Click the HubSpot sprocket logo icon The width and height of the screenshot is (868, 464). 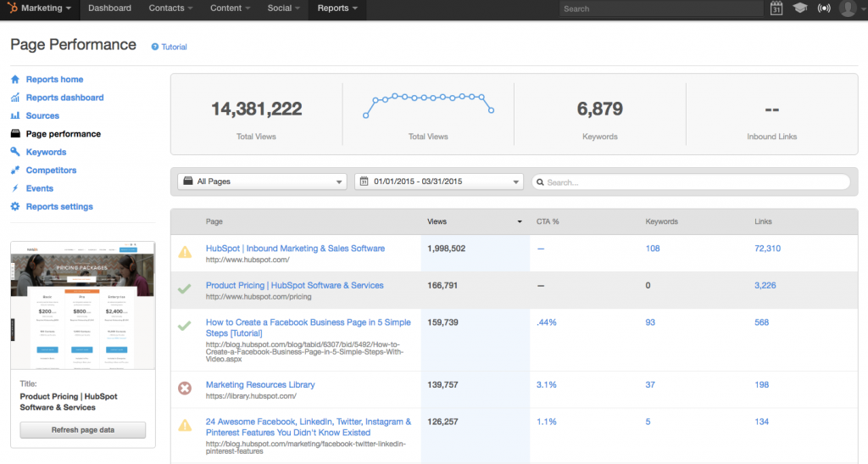tap(12, 8)
